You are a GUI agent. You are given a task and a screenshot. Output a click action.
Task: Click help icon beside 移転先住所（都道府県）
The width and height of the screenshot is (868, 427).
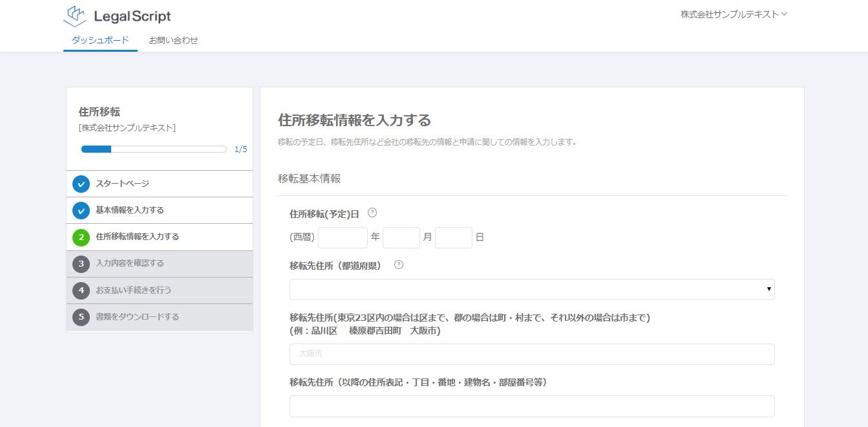[x=398, y=265]
